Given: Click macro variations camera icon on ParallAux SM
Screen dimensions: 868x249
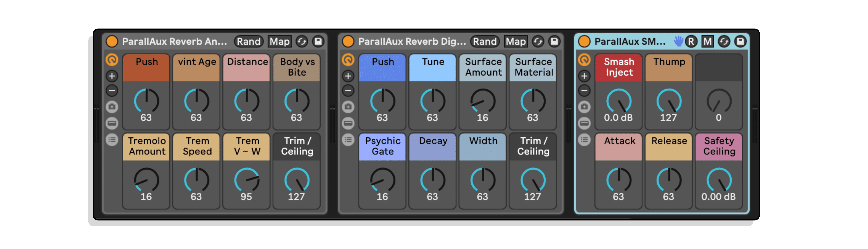Looking at the screenshot, I should (x=584, y=107).
